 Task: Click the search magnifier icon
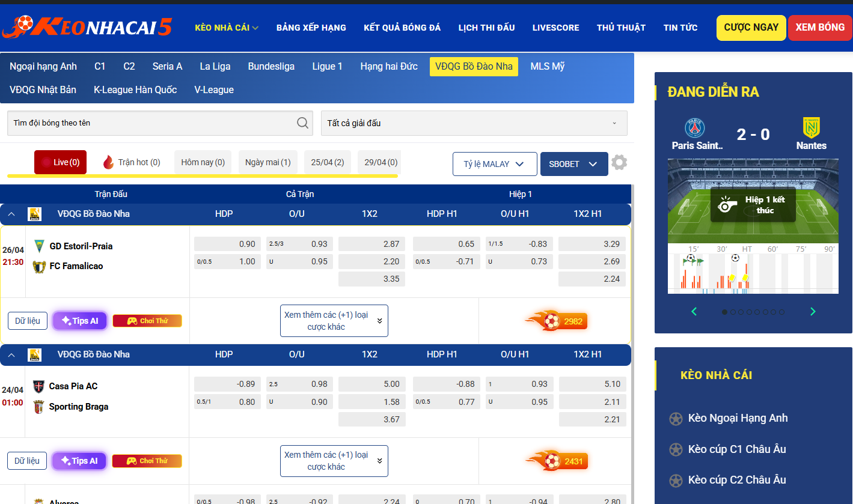click(x=303, y=123)
